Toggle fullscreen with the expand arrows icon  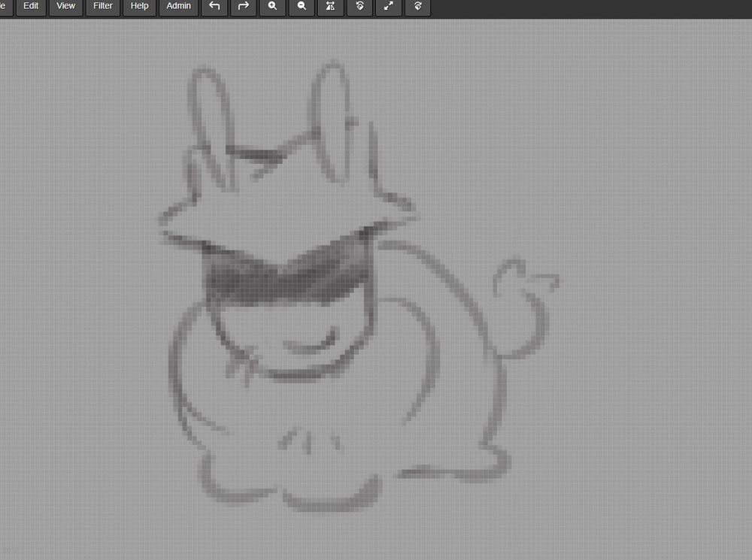click(x=389, y=6)
